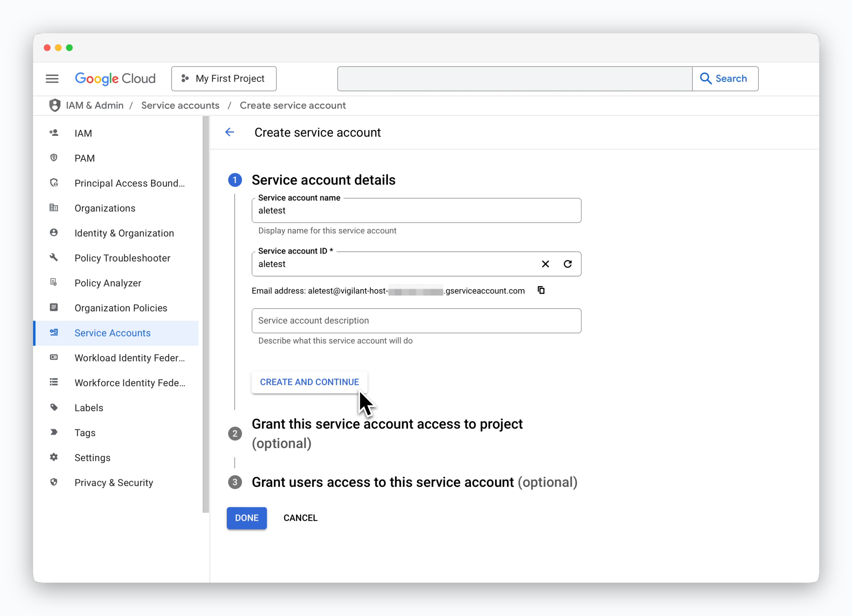This screenshot has width=852, height=616.
Task: Open Privacy & Security
Action: click(116, 483)
